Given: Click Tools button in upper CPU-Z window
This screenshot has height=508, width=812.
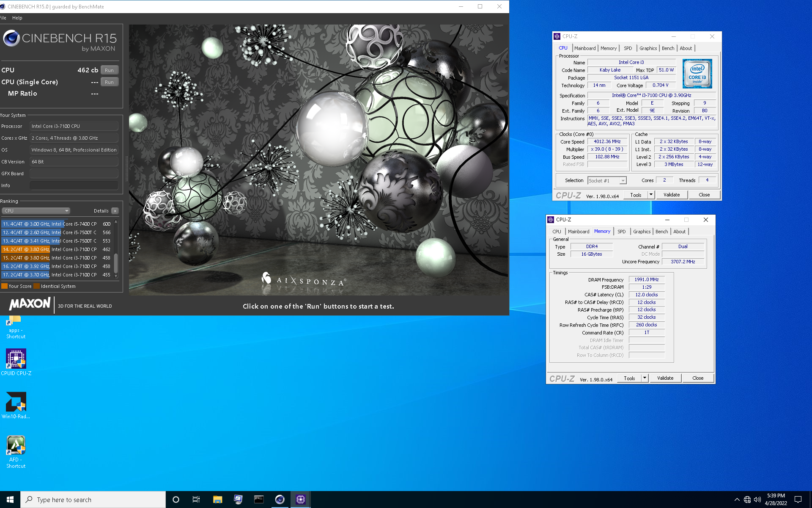Looking at the screenshot, I should point(636,195).
